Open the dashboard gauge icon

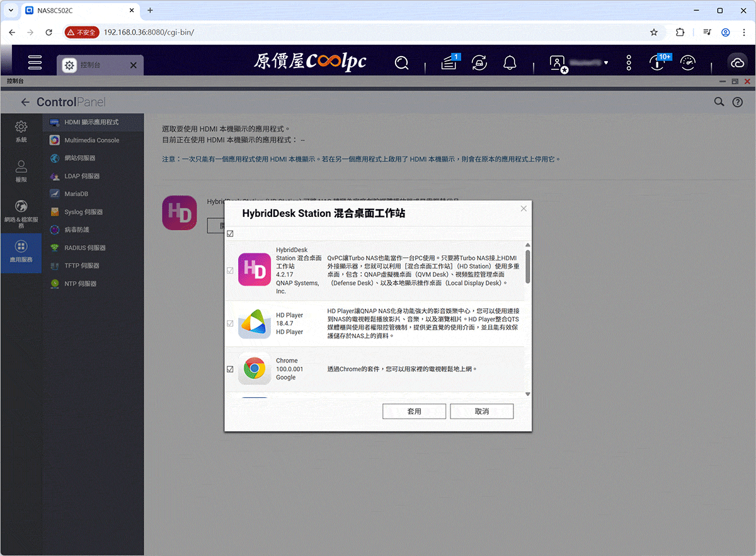point(688,62)
